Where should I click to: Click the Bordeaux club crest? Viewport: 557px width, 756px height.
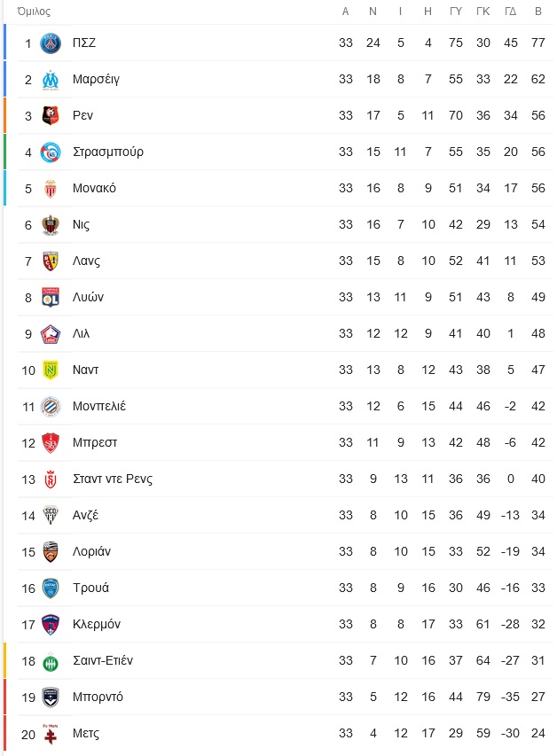51,698
